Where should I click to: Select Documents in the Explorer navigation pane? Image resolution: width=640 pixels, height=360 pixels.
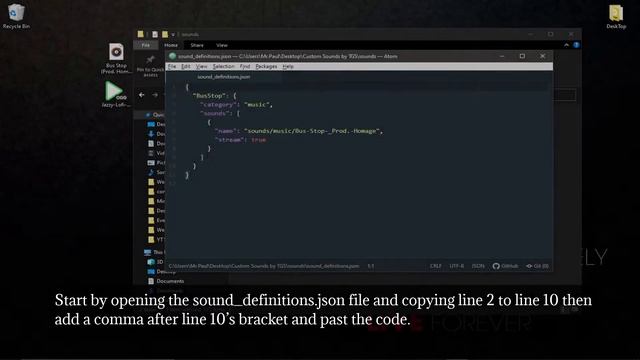tap(166, 281)
